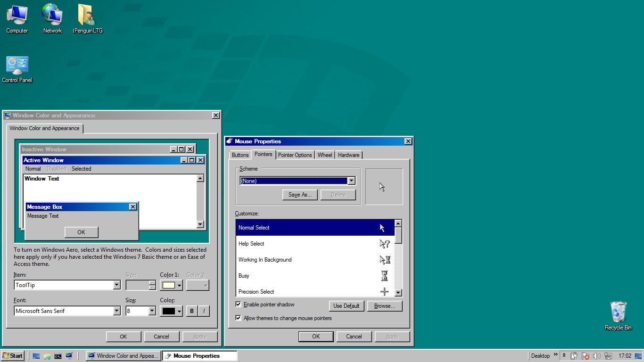Click the Browse button
The image size is (644, 362).
coord(385,306)
